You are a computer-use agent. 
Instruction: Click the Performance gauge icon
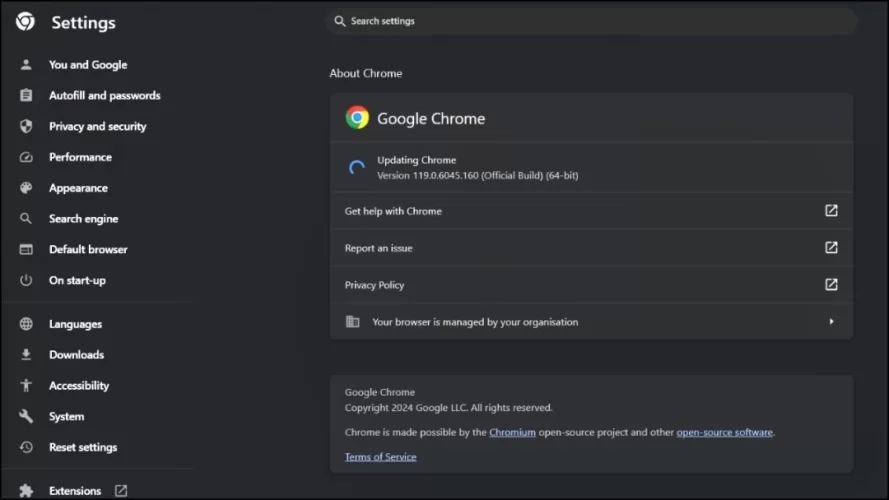(x=26, y=158)
